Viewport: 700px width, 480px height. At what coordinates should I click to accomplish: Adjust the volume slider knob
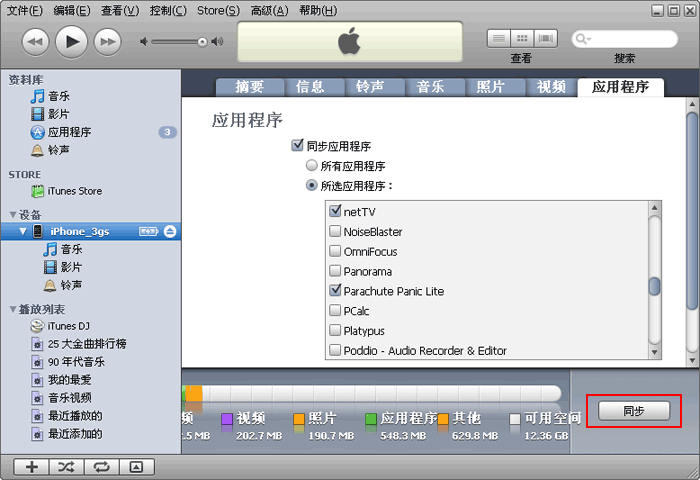(x=203, y=42)
